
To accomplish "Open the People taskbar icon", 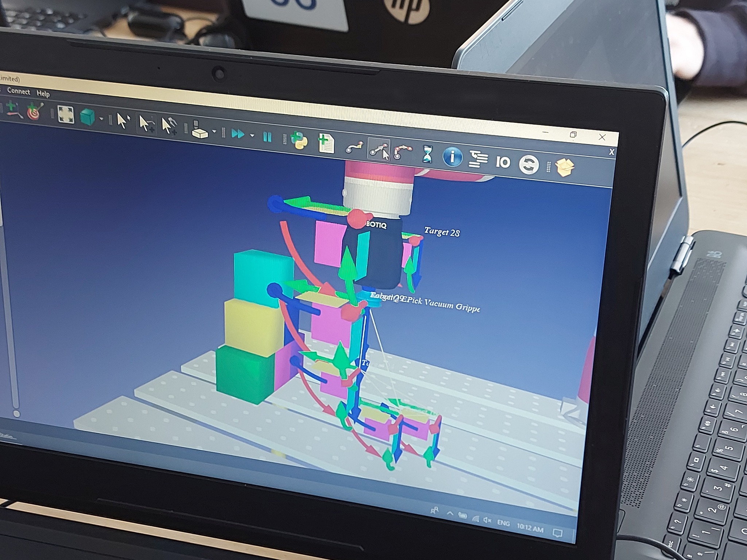I will point(434,511).
